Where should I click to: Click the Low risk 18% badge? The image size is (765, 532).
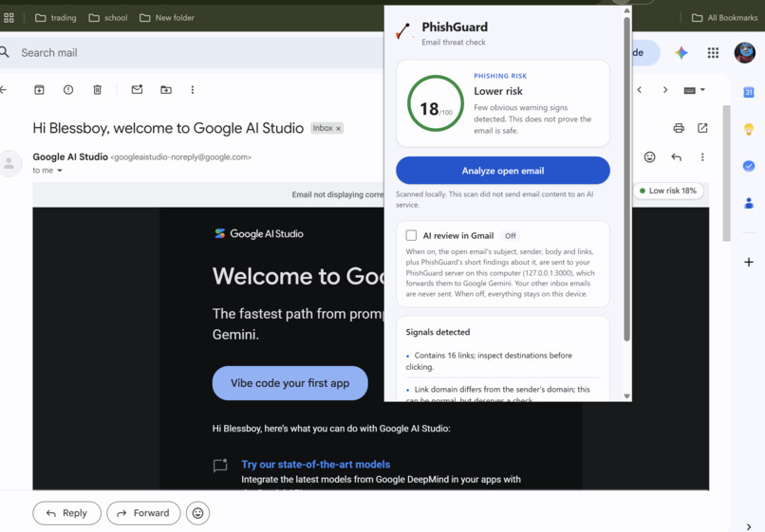pyautogui.click(x=668, y=191)
